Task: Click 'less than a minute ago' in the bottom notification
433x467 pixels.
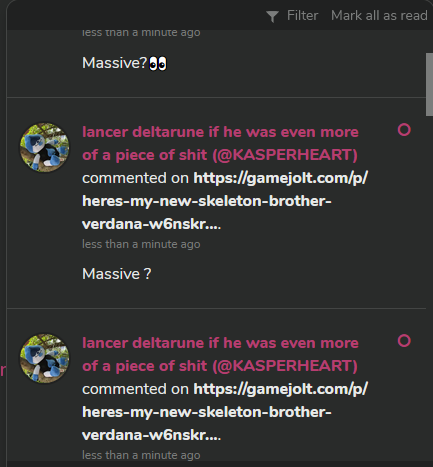Action: click(141, 455)
